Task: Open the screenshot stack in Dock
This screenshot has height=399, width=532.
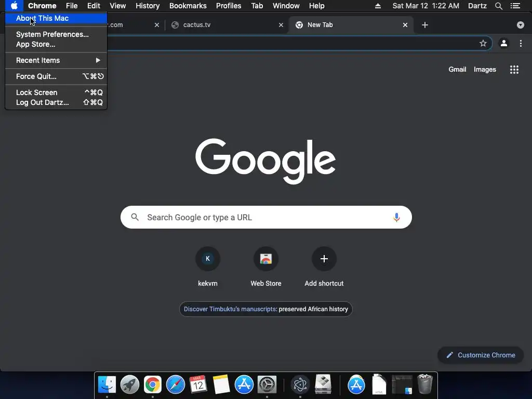Action: pos(402,384)
